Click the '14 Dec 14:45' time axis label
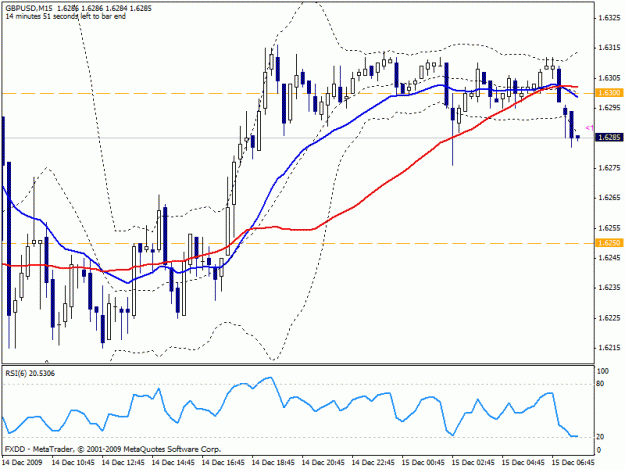Screen dimensions: 625x469 (173, 463)
